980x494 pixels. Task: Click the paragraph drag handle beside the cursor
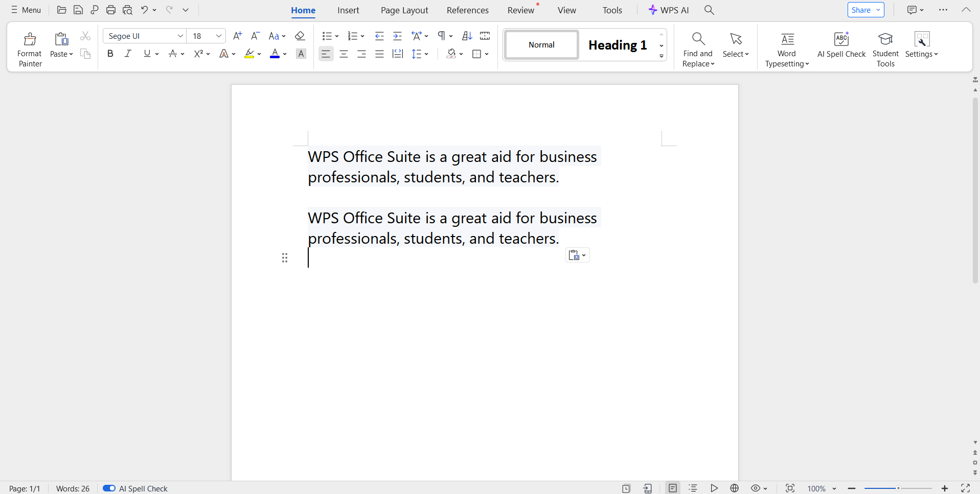click(x=285, y=257)
